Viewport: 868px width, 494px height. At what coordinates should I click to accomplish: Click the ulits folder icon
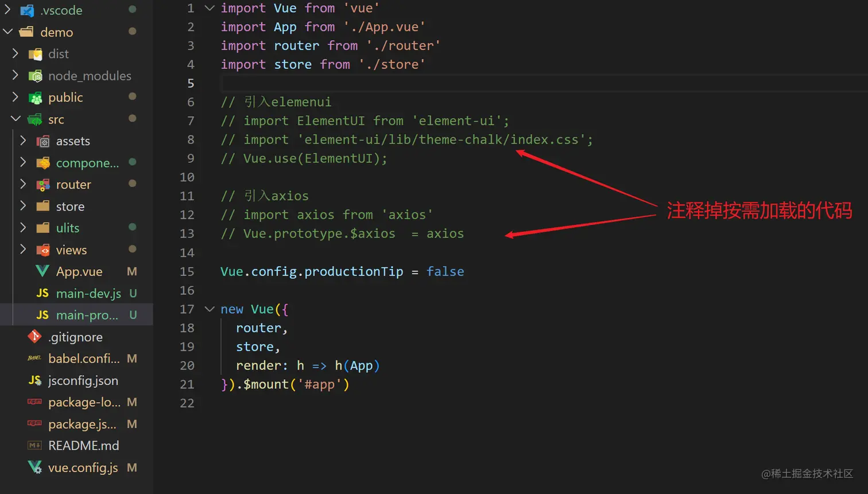[43, 228]
